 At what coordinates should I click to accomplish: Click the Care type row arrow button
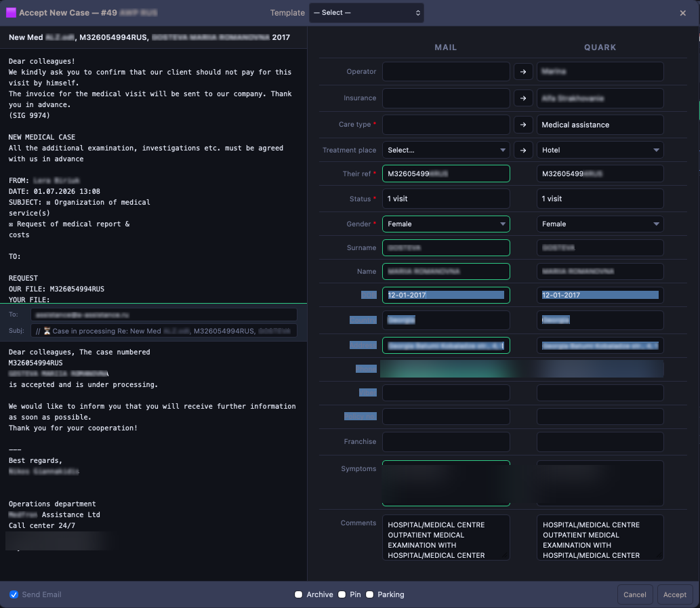click(522, 125)
